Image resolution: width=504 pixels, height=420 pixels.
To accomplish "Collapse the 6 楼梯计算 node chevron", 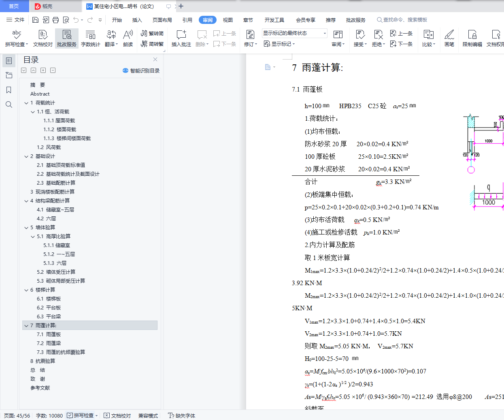I will [x=26, y=290].
